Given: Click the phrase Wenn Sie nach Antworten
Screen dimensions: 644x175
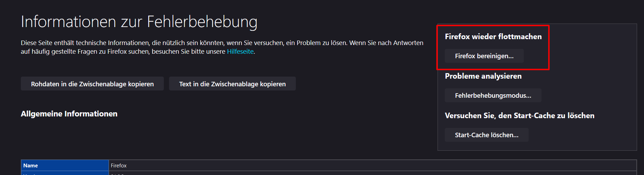Looking at the screenshot, I should point(386,43).
